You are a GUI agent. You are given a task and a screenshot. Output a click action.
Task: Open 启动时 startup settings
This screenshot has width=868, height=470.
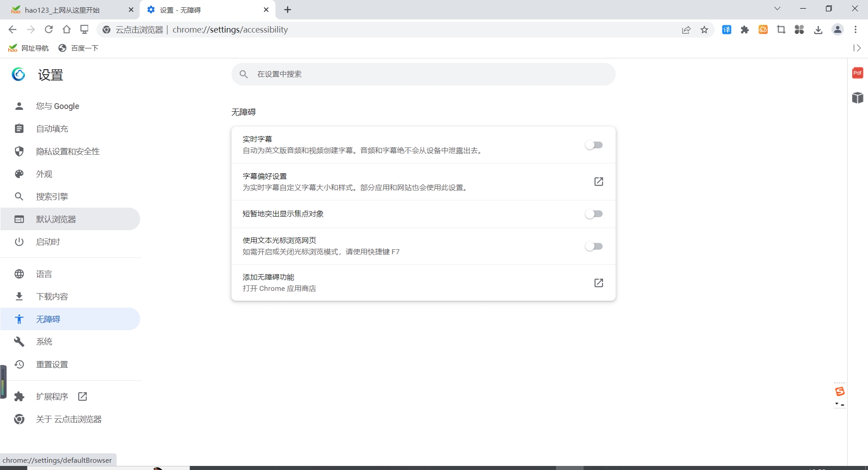70,242
